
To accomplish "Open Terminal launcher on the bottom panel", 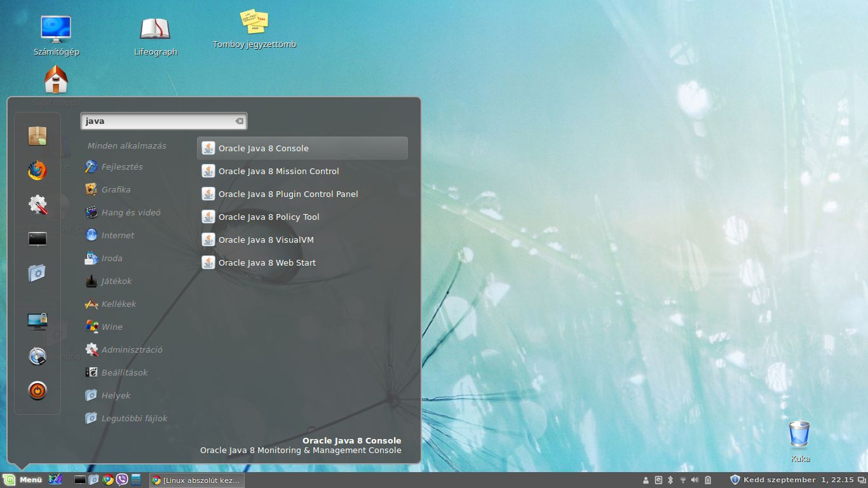I will (x=80, y=480).
